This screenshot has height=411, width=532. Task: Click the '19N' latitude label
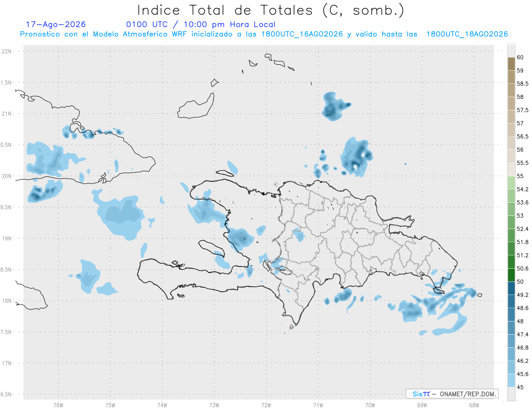pos(8,239)
